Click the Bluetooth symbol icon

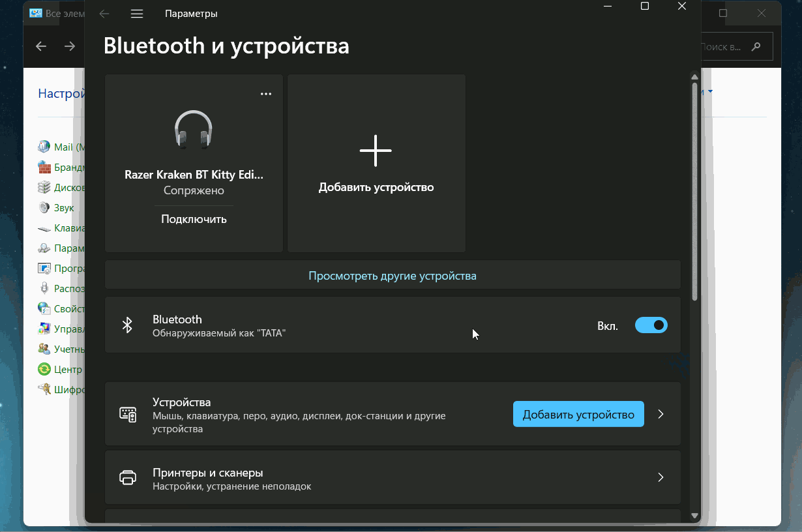tap(128, 325)
